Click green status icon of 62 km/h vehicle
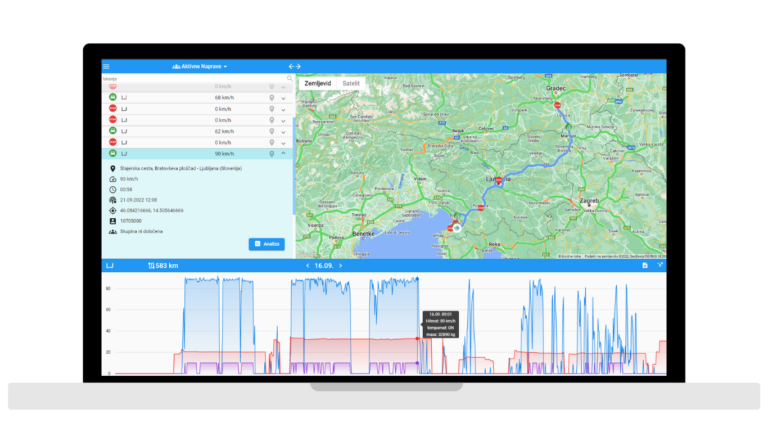The width and height of the screenshot is (768, 432). 112,131
